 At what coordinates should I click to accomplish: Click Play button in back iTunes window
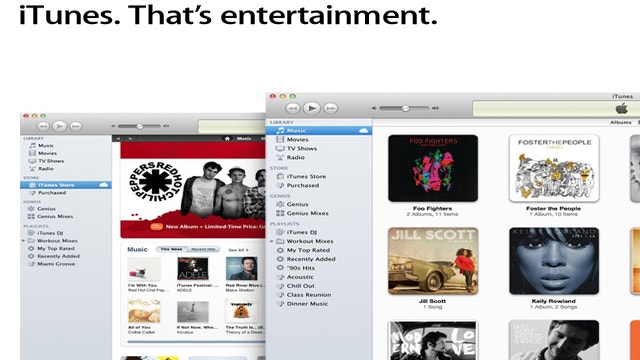(x=59, y=126)
